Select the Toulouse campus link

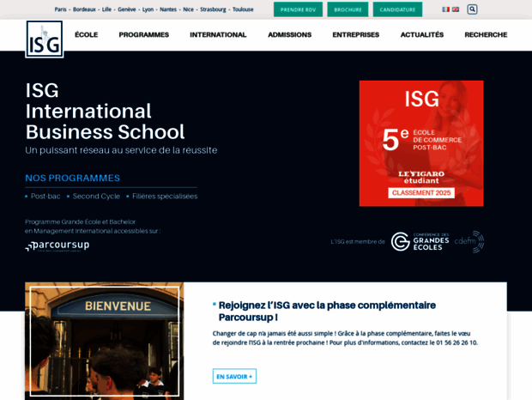[x=243, y=9]
